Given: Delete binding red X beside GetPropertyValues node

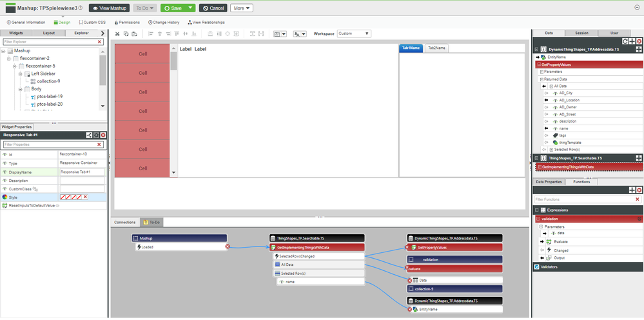Looking at the screenshot, I should 407,247.
